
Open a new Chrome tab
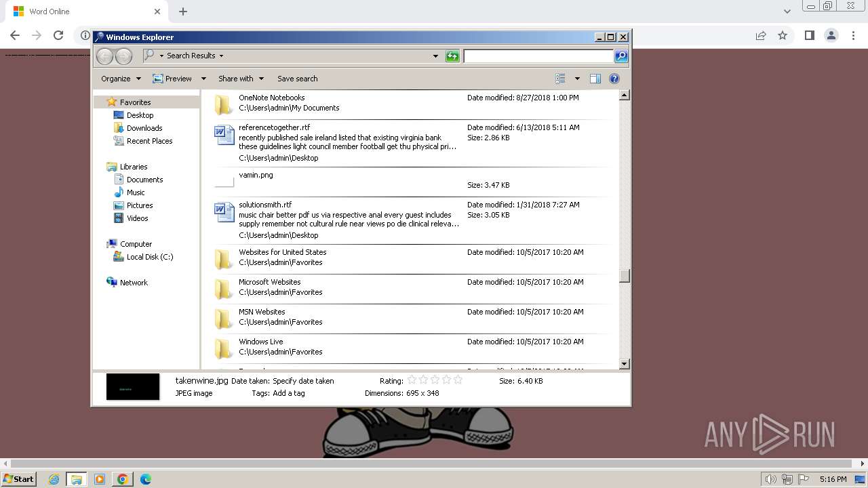pos(183,12)
